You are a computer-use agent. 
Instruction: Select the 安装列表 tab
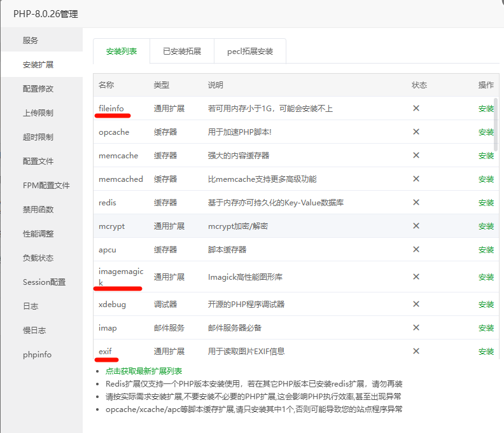click(x=122, y=52)
